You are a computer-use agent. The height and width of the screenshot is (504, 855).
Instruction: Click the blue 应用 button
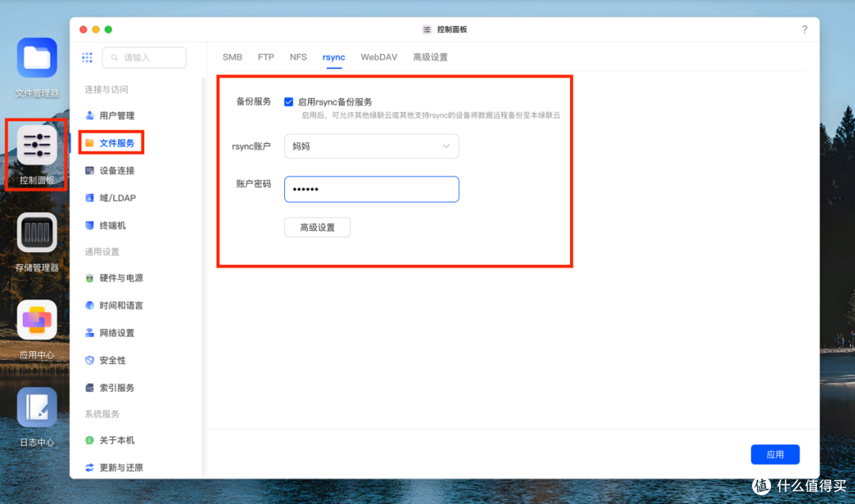point(775,454)
